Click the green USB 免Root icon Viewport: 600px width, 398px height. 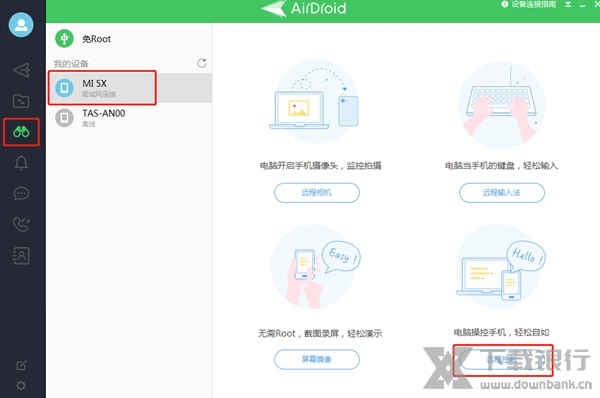click(64, 39)
